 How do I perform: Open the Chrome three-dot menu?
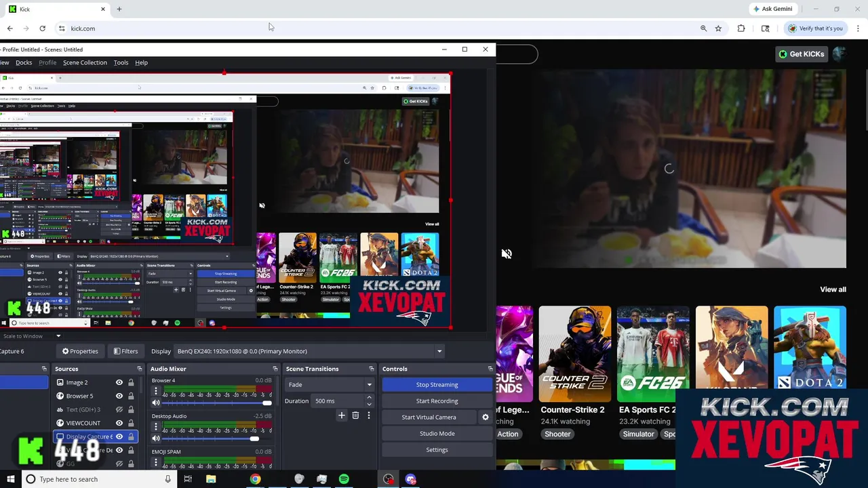pos(859,28)
